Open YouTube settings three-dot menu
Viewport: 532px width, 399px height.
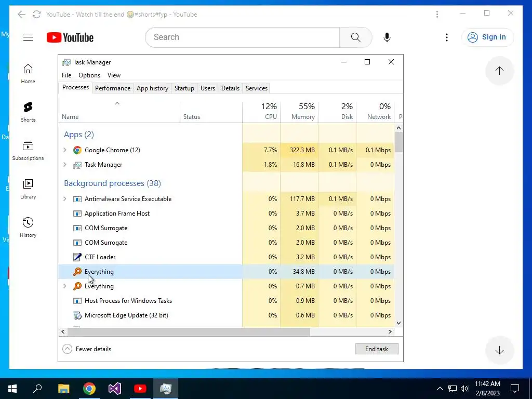(446, 37)
